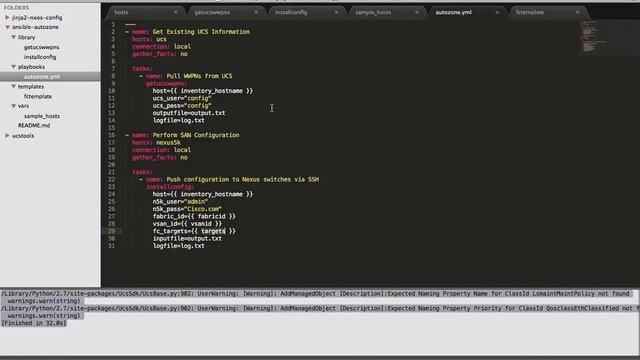This screenshot has width=640, height=360.
Task: Select autozone.yml in the sidebar
Action: pyautogui.click(x=42, y=77)
